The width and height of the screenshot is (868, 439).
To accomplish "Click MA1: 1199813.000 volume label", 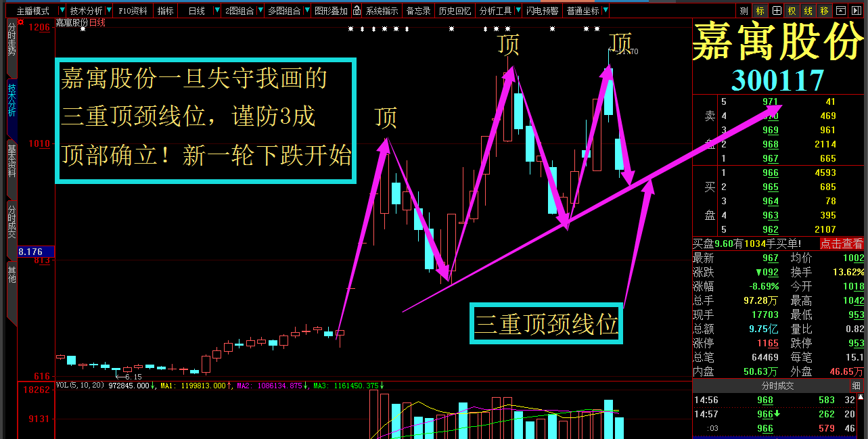I will [x=193, y=386].
